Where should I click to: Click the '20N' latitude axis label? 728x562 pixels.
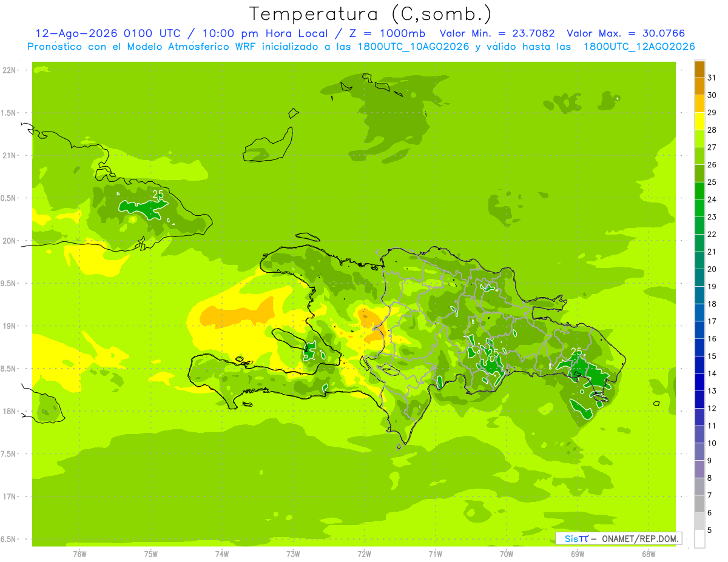point(10,241)
